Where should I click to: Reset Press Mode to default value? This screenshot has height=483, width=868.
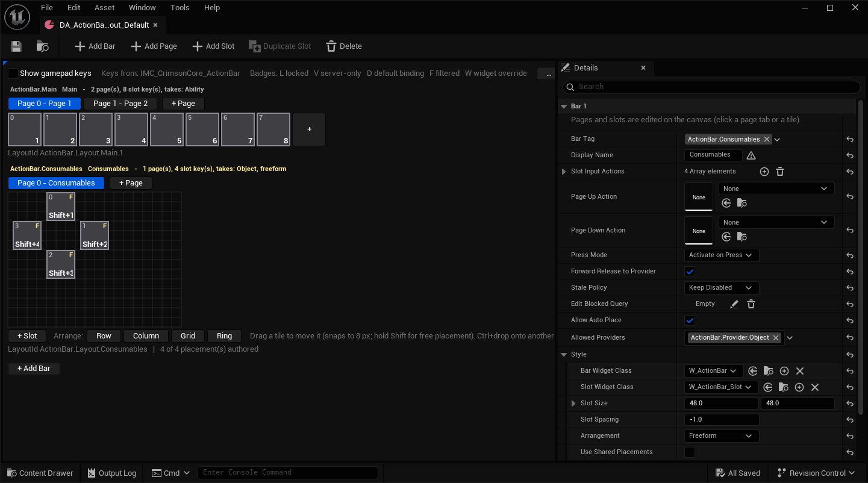850,255
